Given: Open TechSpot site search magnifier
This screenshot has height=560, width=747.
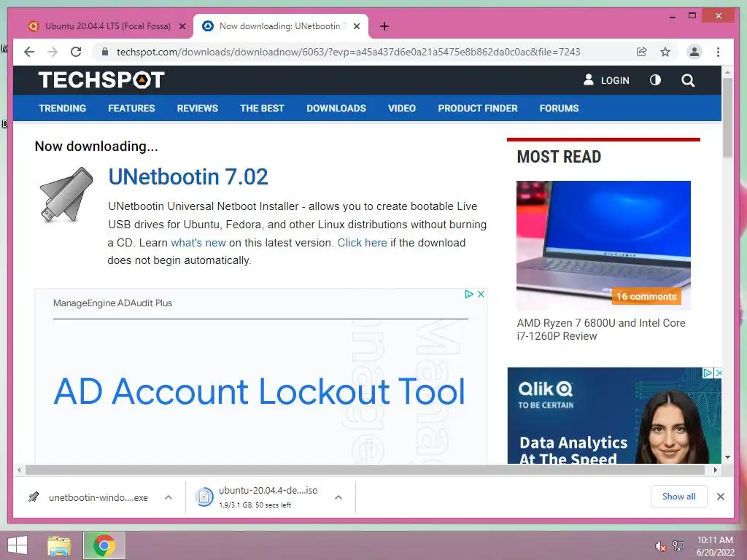Looking at the screenshot, I should coord(688,80).
